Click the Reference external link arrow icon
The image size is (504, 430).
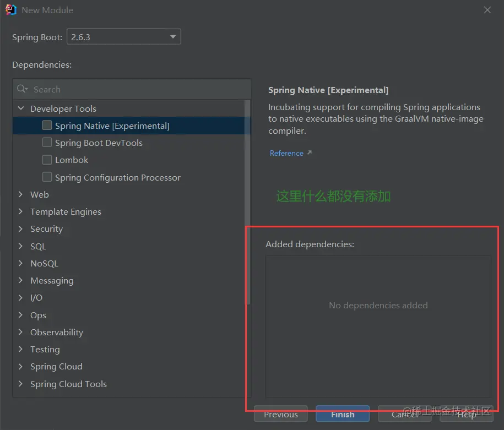pyautogui.click(x=309, y=153)
